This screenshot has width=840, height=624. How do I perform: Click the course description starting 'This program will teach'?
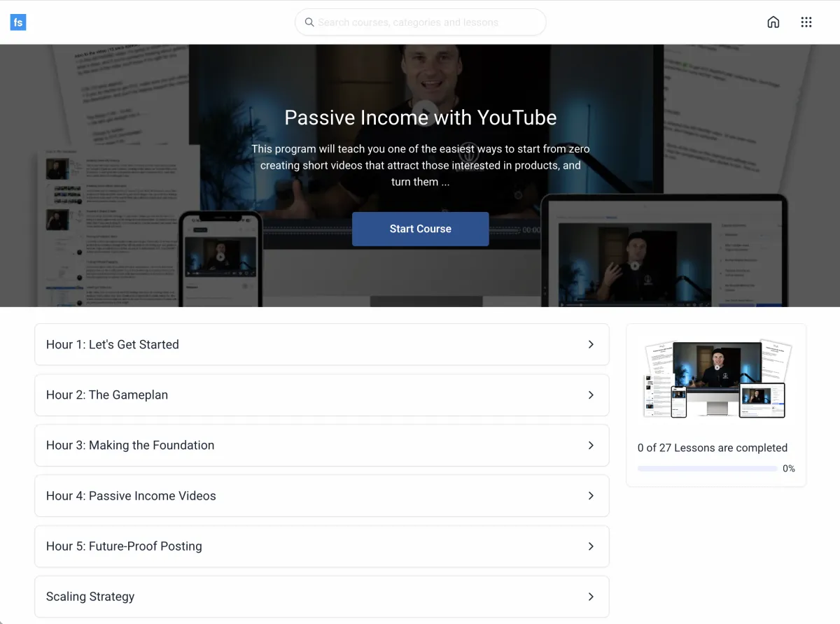point(421,165)
